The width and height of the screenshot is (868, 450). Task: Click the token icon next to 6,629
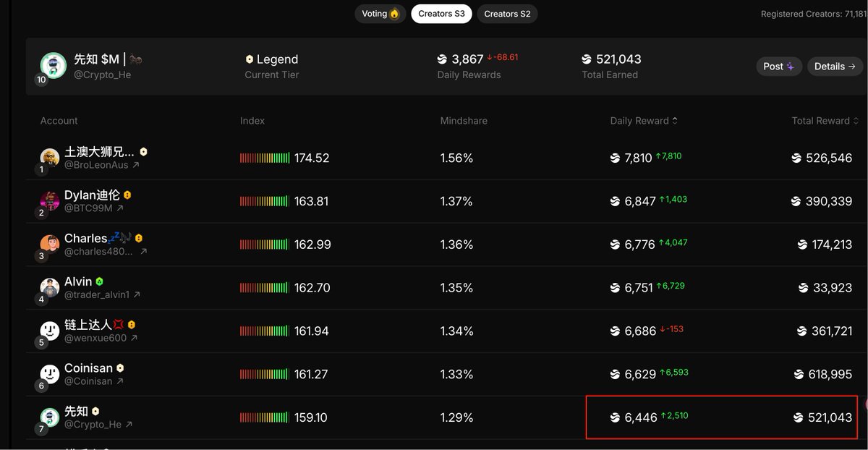616,374
